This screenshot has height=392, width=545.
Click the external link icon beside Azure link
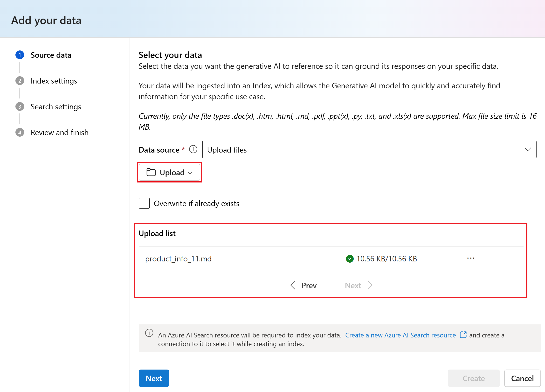463,335
